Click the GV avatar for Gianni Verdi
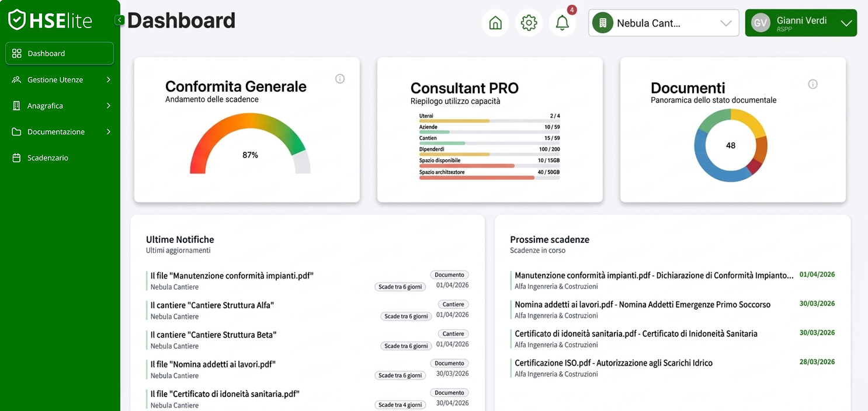The height and width of the screenshot is (411, 868). 760,23
